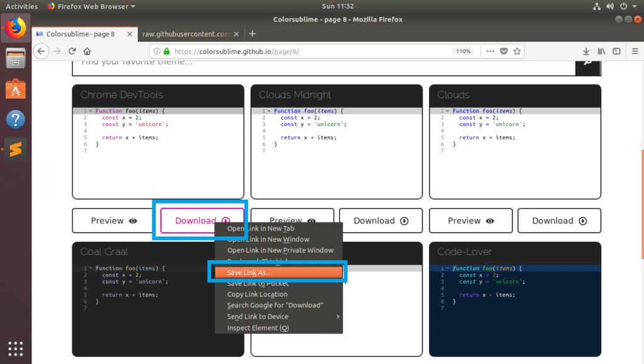The width and height of the screenshot is (644, 364).
Task: Reload the current page
Action: pyautogui.click(x=72, y=51)
